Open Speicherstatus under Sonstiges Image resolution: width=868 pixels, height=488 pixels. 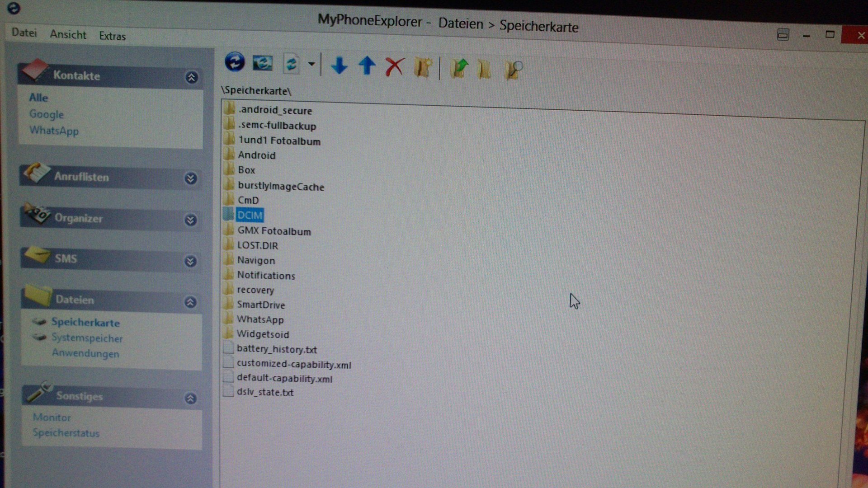(66, 433)
